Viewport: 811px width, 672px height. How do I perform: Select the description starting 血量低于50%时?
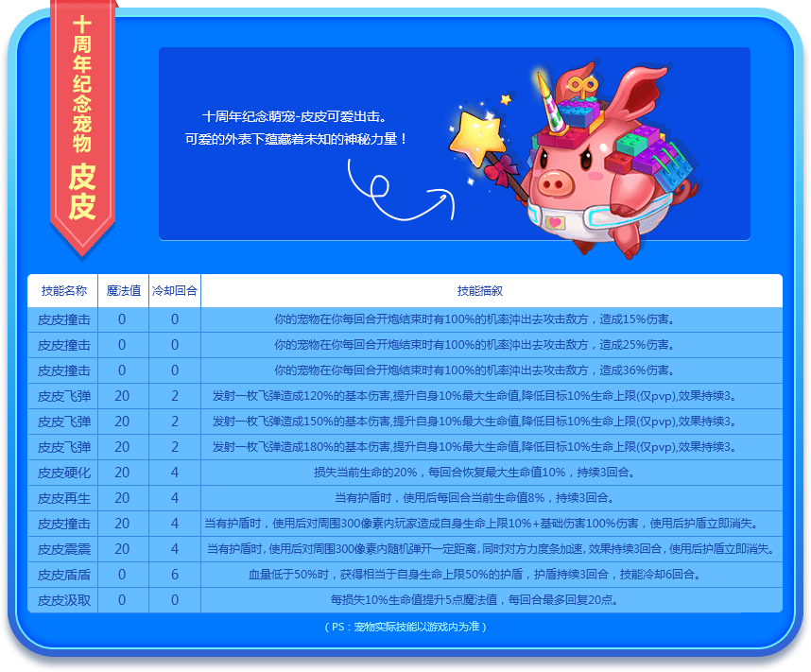coord(475,575)
